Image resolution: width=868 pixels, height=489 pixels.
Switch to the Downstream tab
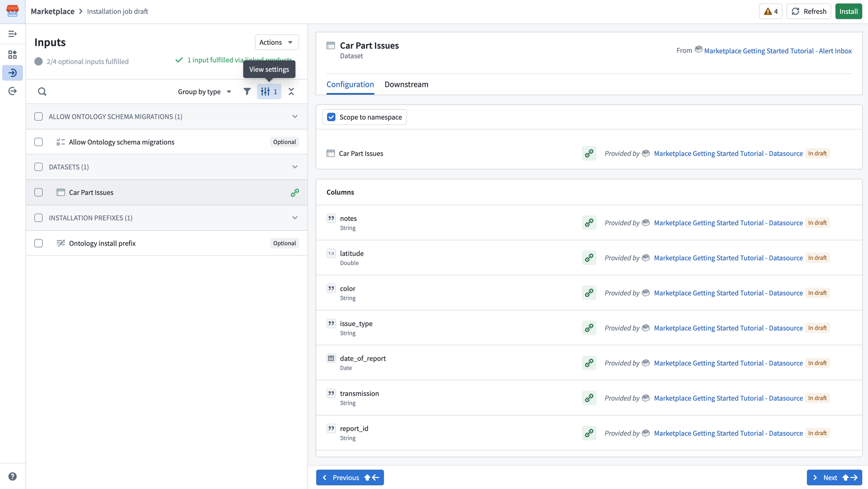coord(406,84)
